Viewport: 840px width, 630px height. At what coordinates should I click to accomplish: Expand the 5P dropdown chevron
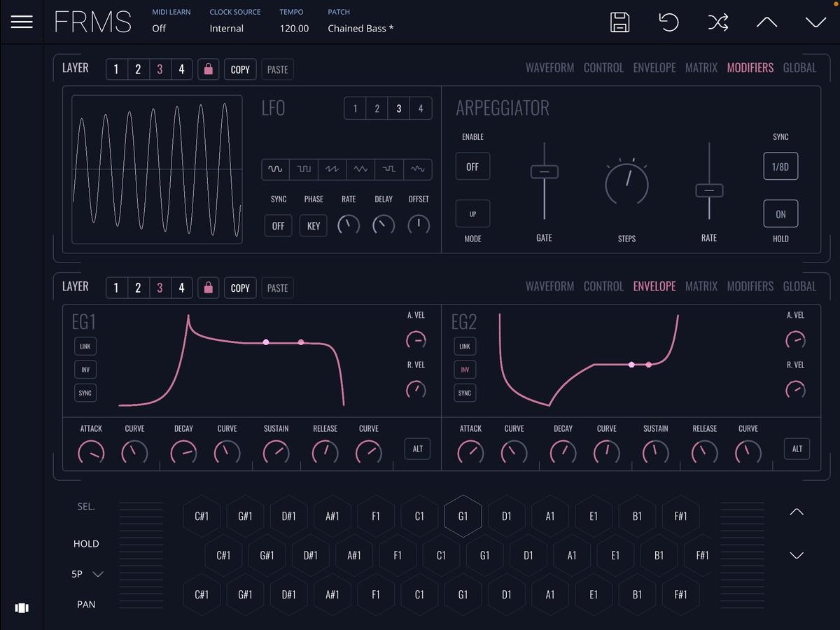[x=98, y=574]
